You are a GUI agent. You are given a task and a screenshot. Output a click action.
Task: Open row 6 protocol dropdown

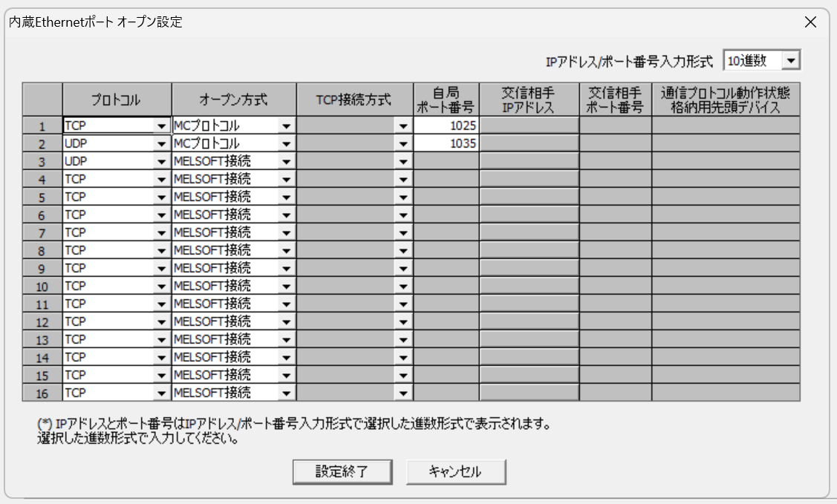(x=160, y=215)
